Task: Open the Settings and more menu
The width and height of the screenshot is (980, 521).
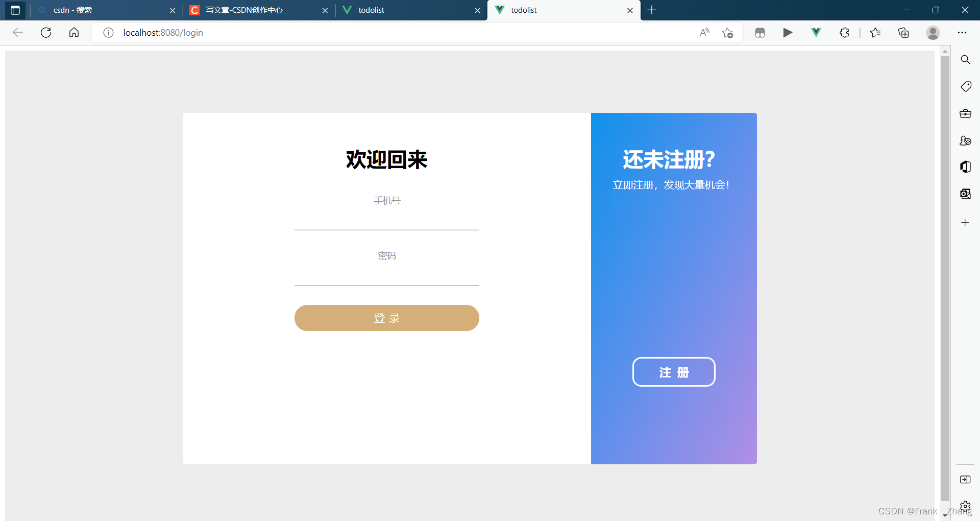Action: pyautogui.click(x=962, y=32)
